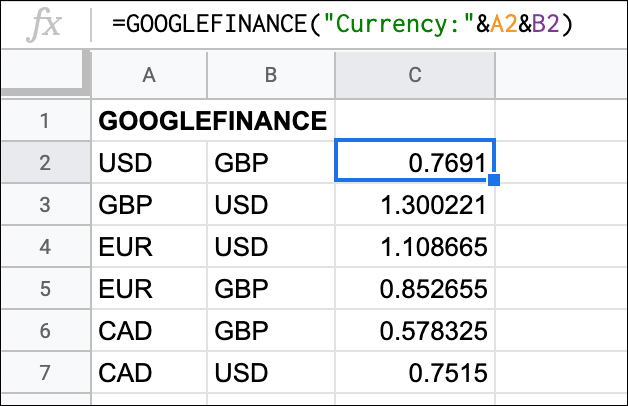Click cell A6 containing CAD

(149, 330)
